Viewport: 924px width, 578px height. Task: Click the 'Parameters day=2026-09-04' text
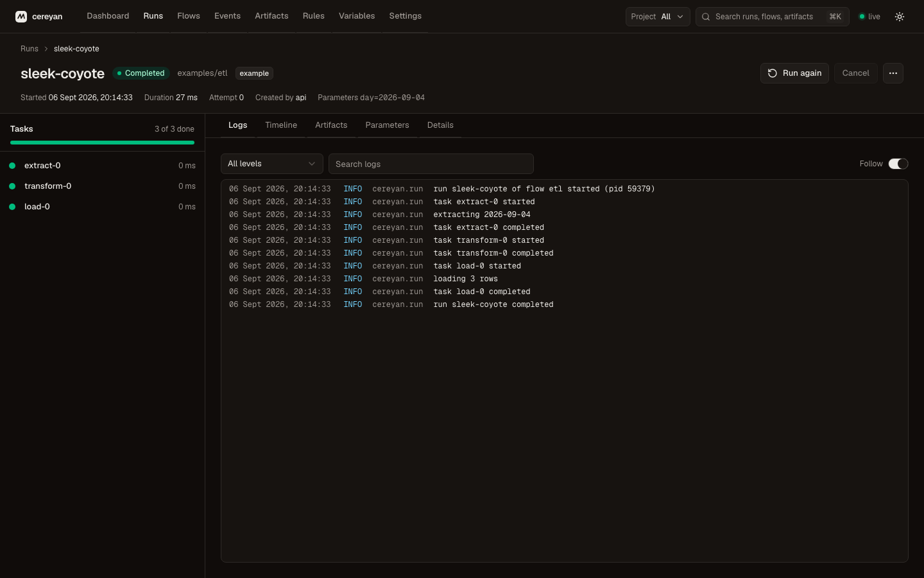(x=371, y=98)
